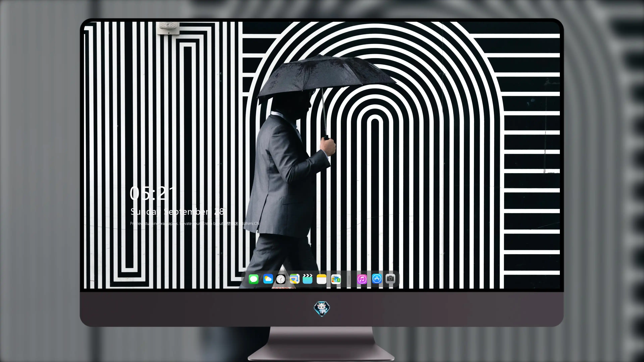This screenshot has height=362, width=644.
Task: Open the Clock app in the dock
Action: 281,279
